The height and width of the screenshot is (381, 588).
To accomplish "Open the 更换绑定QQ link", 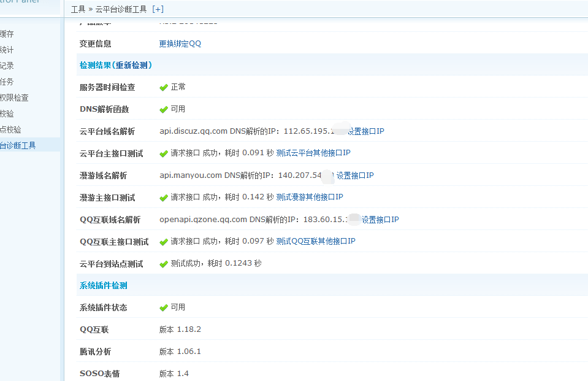I will [x=180, y=44].
